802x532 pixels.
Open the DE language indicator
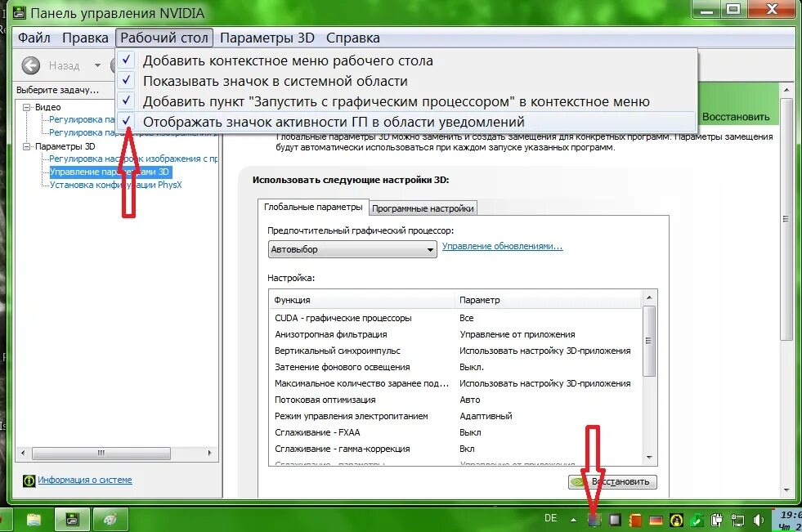point(551,518)
